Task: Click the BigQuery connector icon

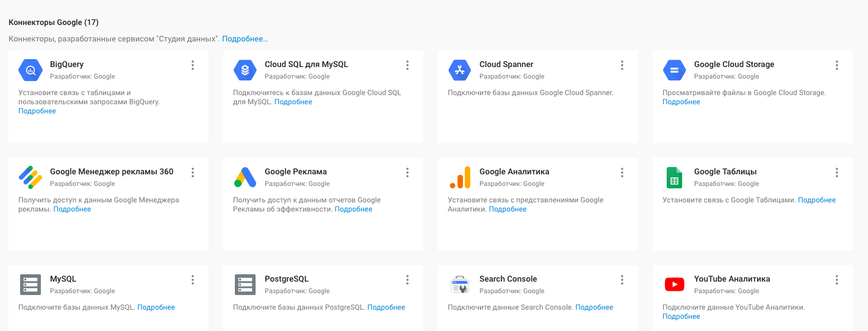Action: click(30, 70)
